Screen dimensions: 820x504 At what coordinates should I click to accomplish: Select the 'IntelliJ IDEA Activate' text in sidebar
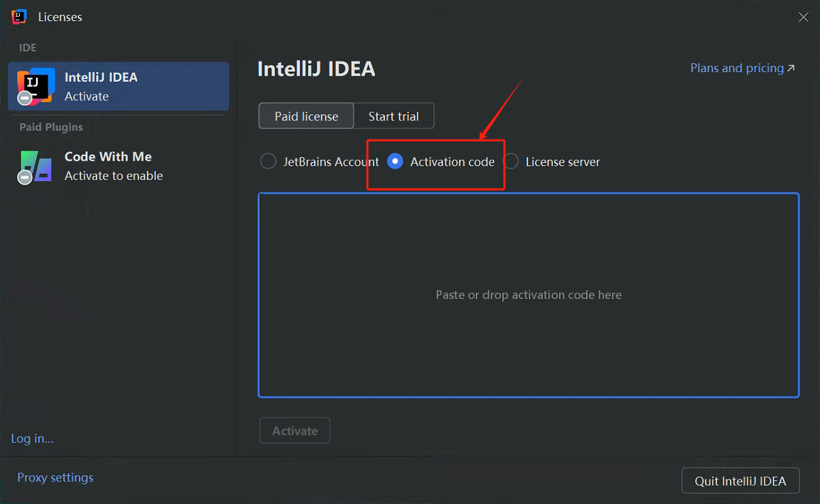point(101,86)
